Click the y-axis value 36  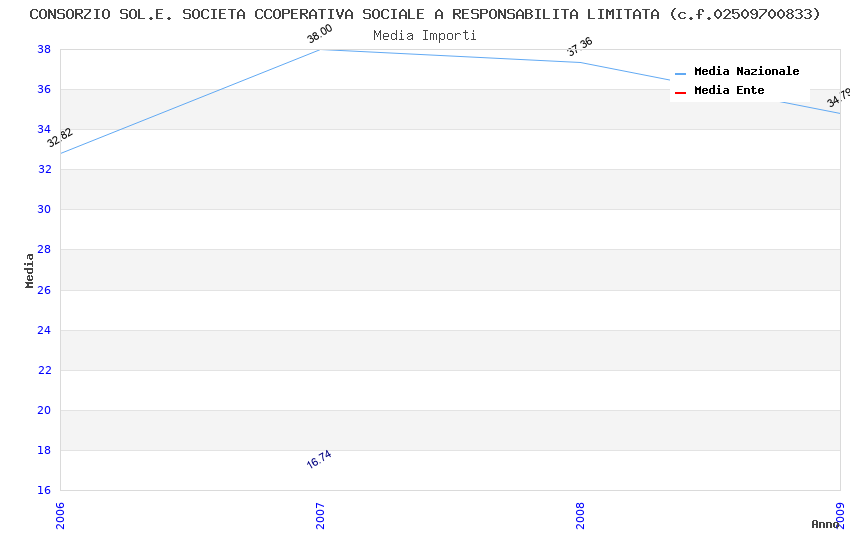pos(44,89)
